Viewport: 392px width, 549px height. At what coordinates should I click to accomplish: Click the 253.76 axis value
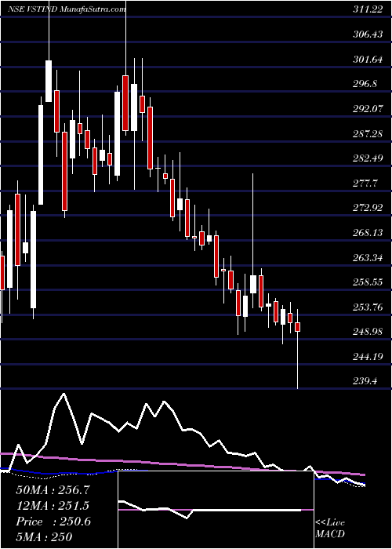(x=368, y=307)
